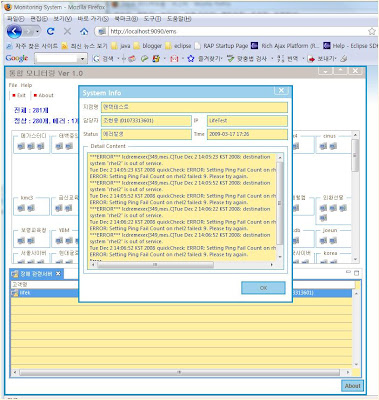The width and height of the screenshot is (379, 400).
Task: Open the back/forward history dropdown arrow
Action: point(37,32)
